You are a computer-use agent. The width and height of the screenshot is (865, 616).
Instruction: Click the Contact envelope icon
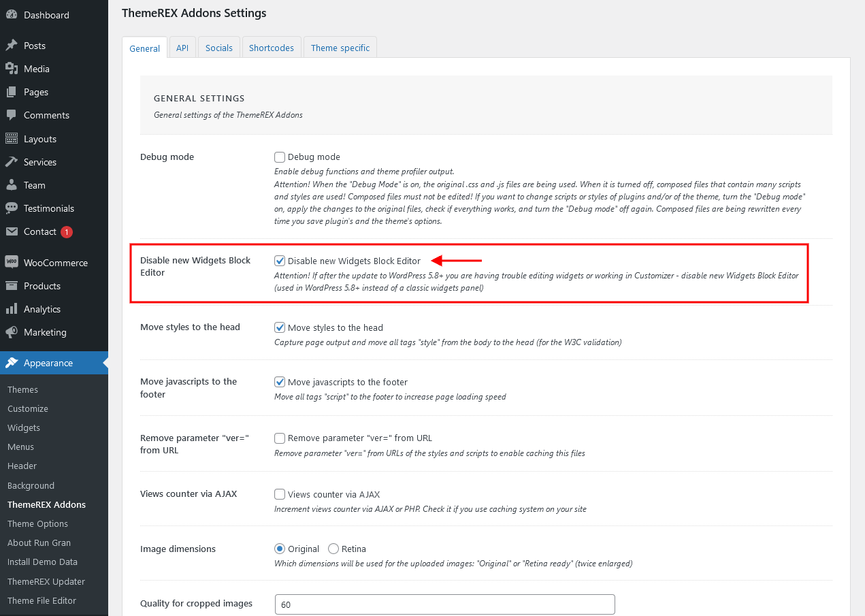pyautogui.click(x=12, y=231)
